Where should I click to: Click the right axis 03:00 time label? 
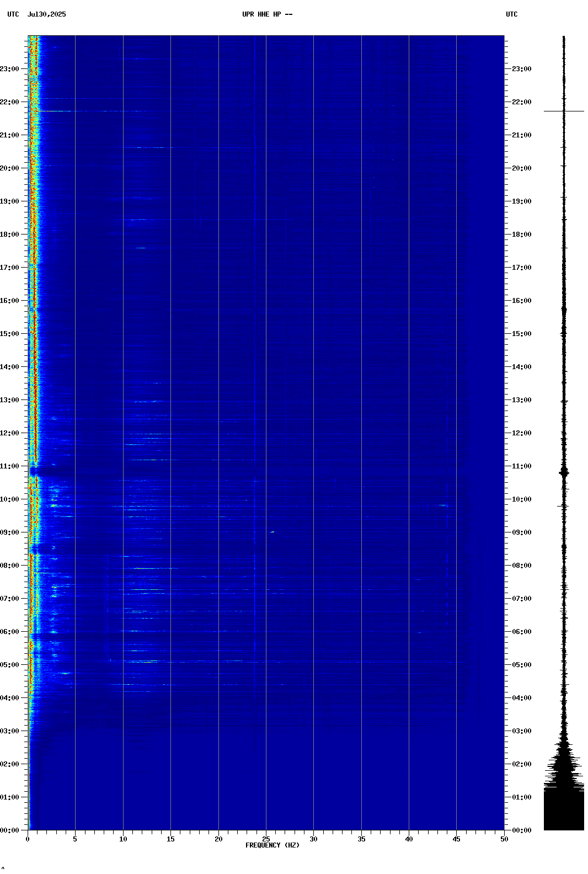pos(522,731)
